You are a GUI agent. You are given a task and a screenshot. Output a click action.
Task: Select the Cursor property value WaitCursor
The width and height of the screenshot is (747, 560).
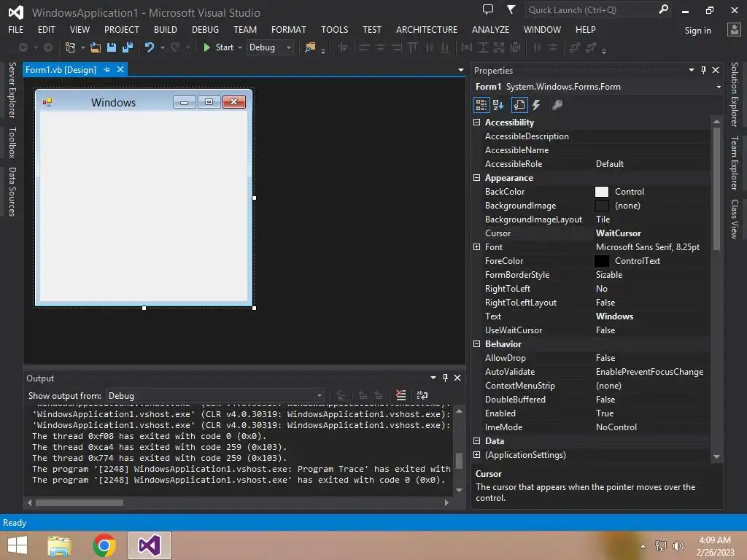[x=618, y=233]
